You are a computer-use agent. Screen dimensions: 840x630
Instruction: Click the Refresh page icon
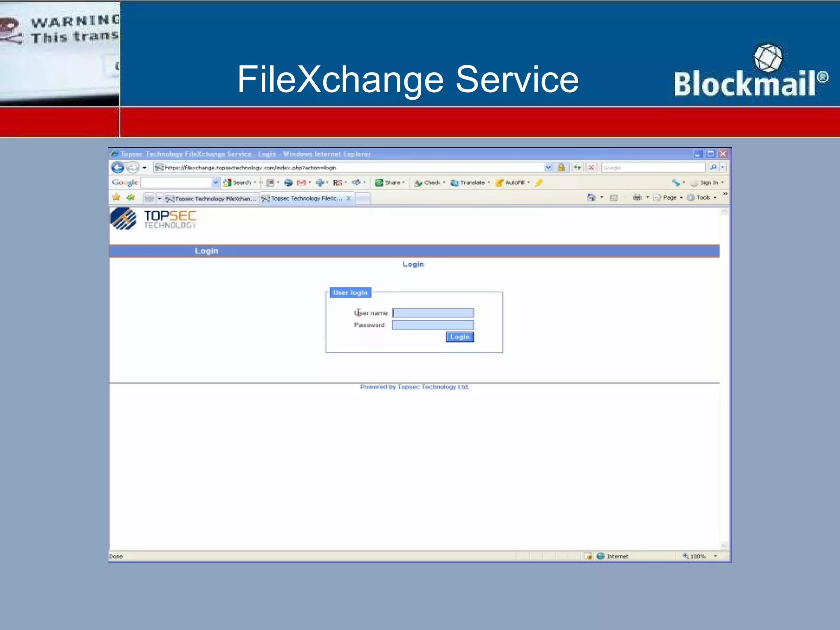(577, 167)
